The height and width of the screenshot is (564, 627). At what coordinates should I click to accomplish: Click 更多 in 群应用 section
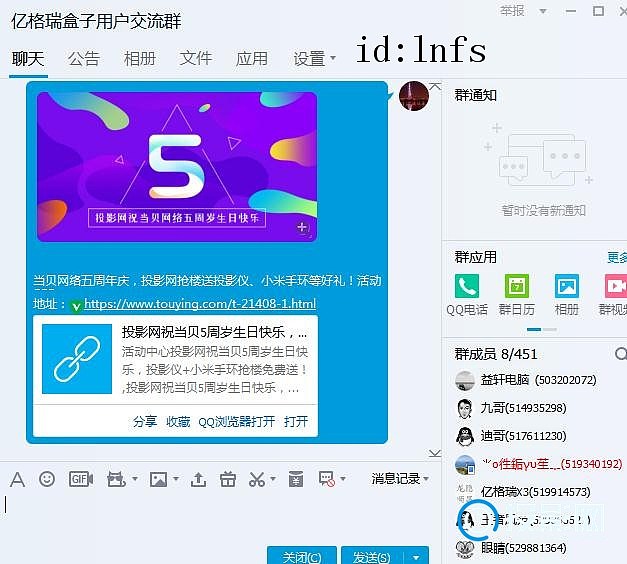pos(617,257)
